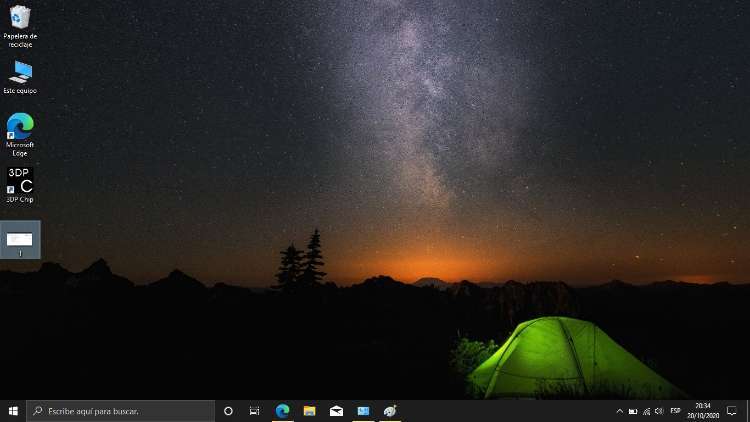Open File Explorer from the taskbar
The image size is (750, 422).
310,411
